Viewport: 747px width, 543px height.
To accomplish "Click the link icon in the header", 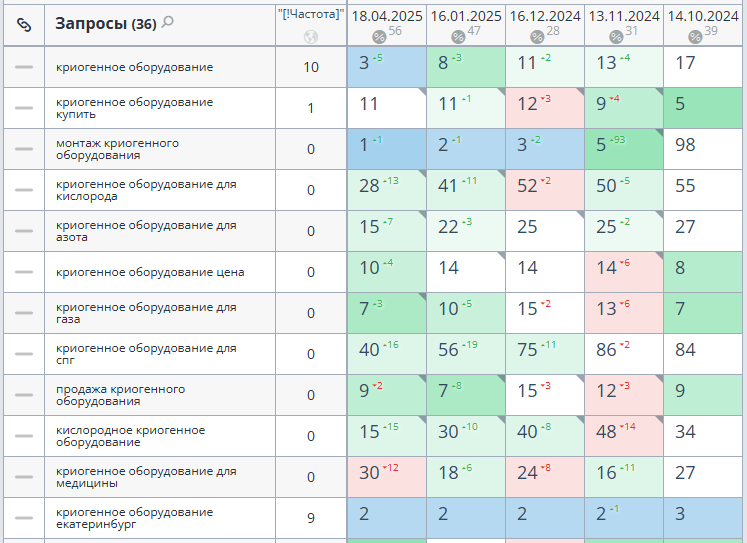I will click(x=24, y=24).
